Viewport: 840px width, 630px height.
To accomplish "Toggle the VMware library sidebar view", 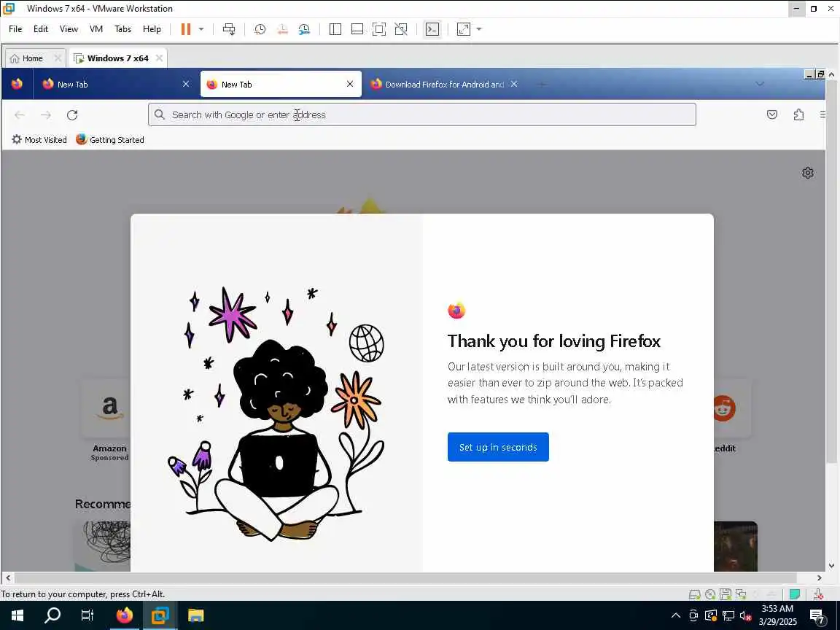I will pyautogui.click(x=335, y=29).
